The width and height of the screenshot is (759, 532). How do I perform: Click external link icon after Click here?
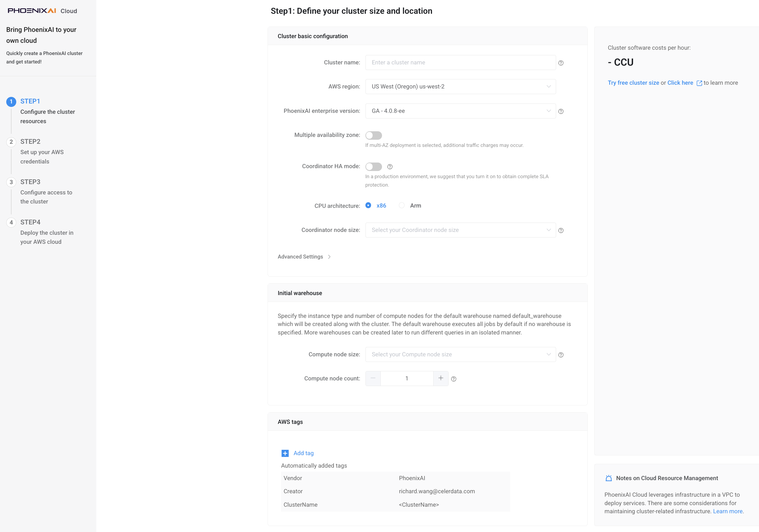pyautogui.click(x=699, y=83)
